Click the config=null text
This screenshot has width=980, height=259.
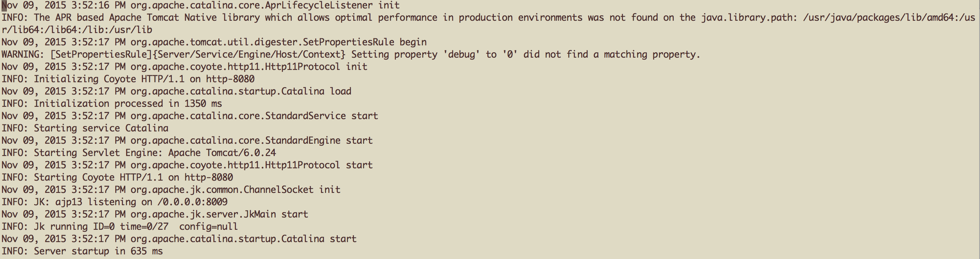click(x=208, y=227)
